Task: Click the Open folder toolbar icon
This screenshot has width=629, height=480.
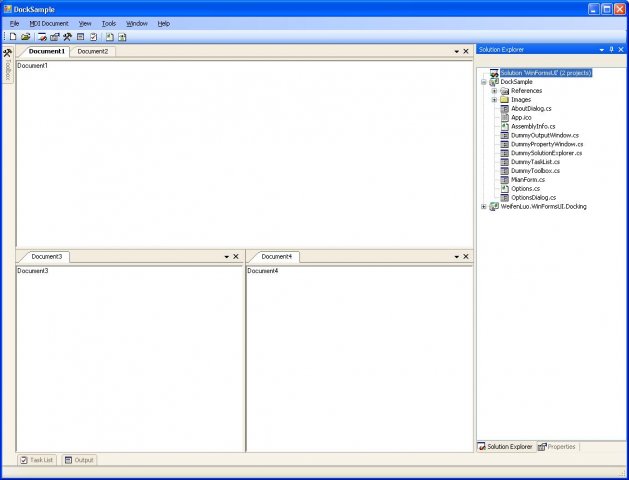Action: (x=26, y=37)
